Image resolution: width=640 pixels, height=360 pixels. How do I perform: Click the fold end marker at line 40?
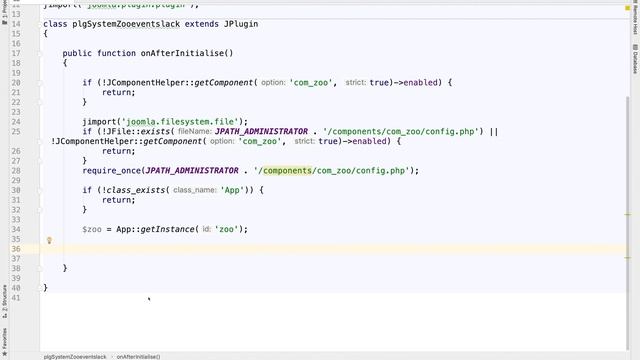(x=40, y=288)
